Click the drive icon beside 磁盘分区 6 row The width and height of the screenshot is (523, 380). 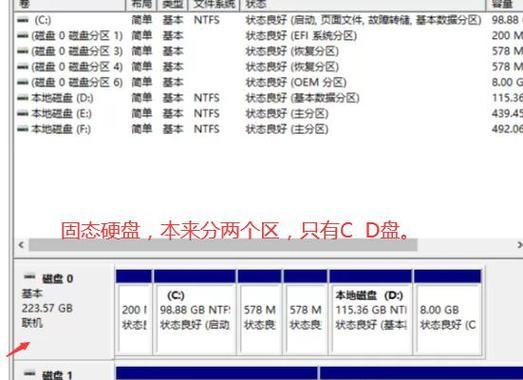[23, 82]
